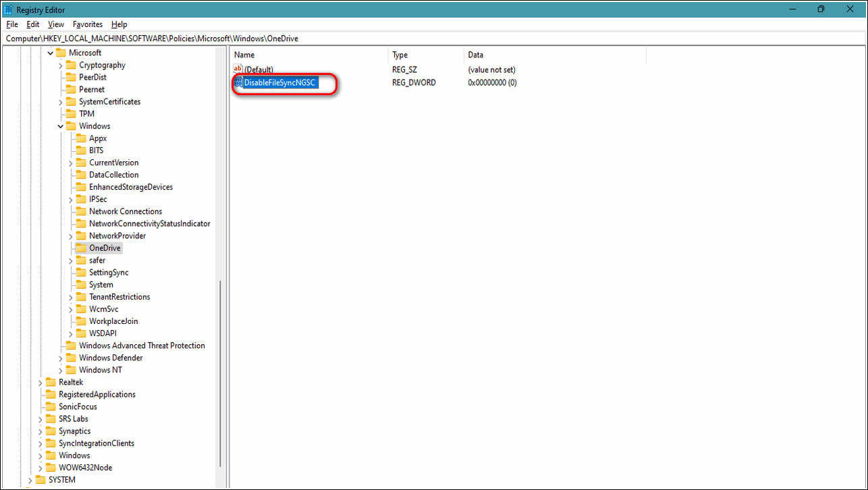868x490 pixels.
Task: Click the tree pane vertical scrollbar
Action: (x=220, y=371)
